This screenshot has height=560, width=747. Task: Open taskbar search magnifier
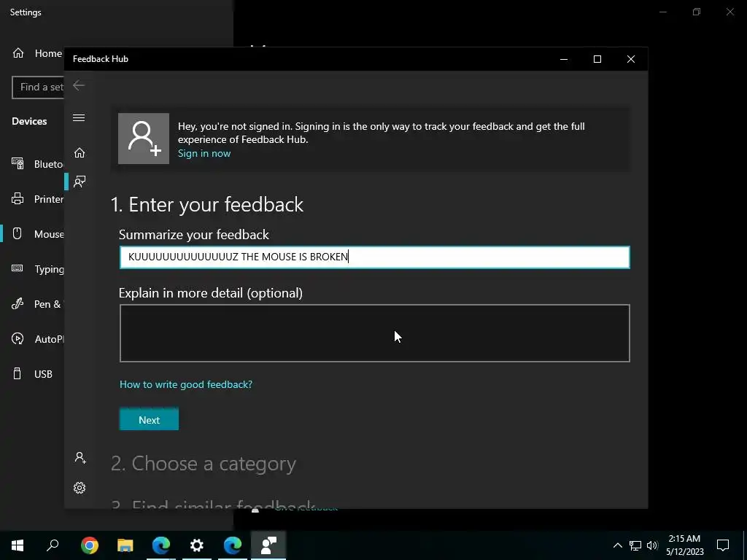pyautogui.click(x=53, y=545)
